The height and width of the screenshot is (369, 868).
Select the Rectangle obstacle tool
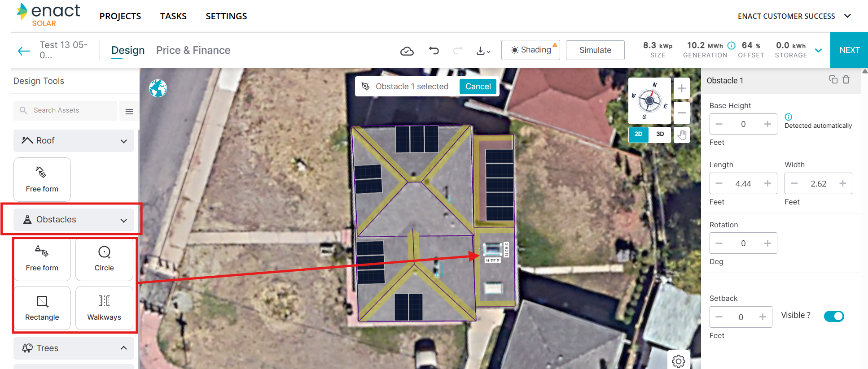(42, 308)
